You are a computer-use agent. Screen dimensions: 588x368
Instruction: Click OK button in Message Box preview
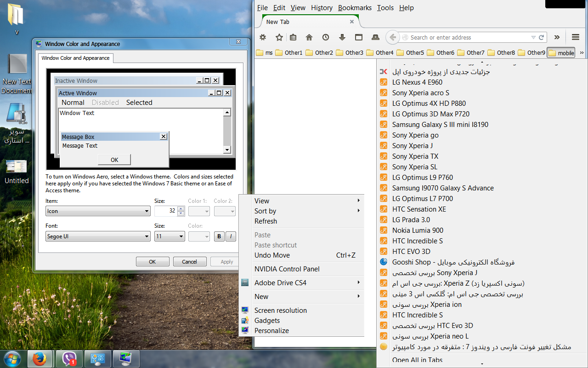pos(114,160)
